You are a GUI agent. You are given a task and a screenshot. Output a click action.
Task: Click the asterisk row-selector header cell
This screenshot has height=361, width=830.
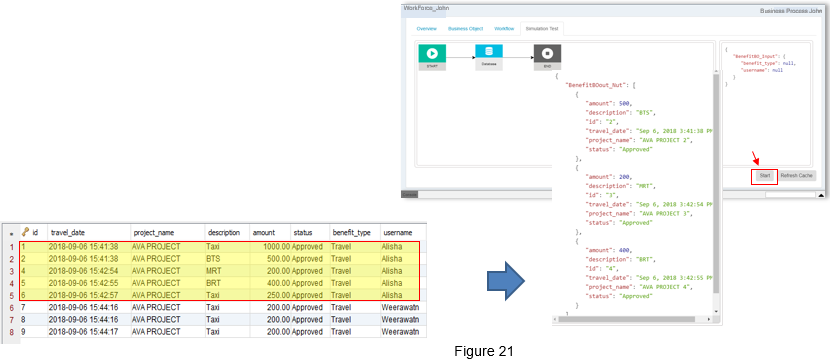click(x=11, y=232)
